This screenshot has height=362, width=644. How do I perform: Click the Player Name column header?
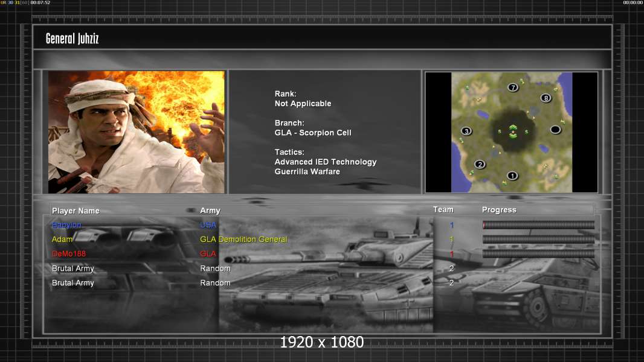click(76, 211)
